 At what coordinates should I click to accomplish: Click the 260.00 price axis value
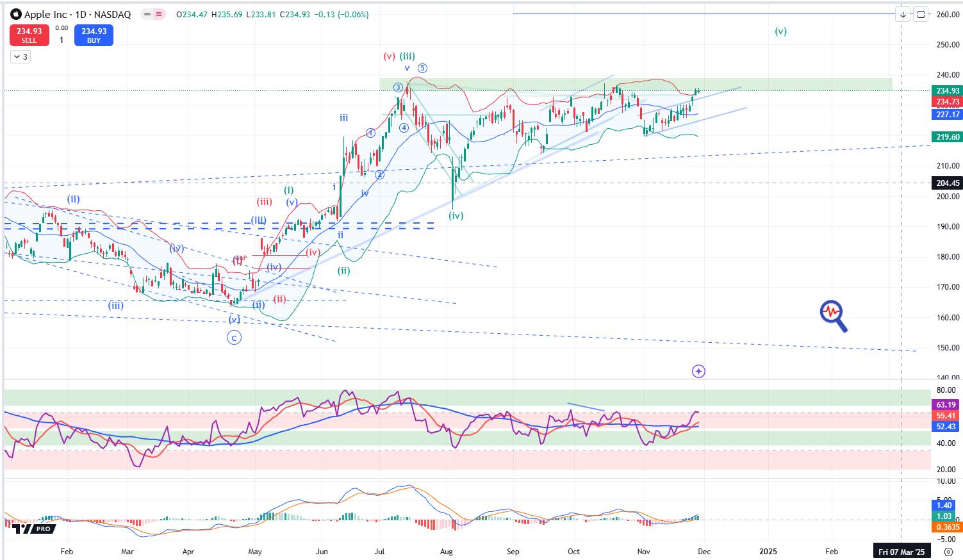947,14
